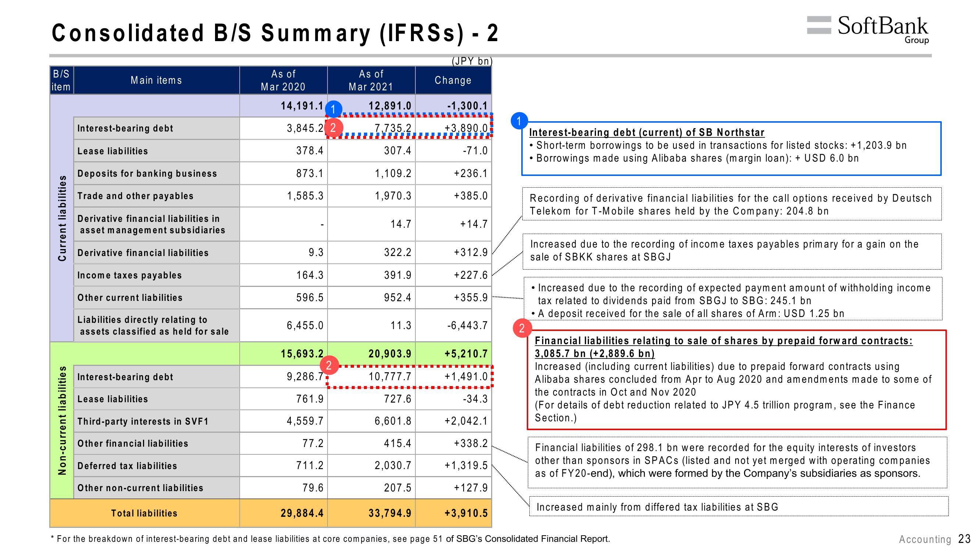
Task: Click the 'Other financial liabilities' label
Action: (x=133, y=443)
